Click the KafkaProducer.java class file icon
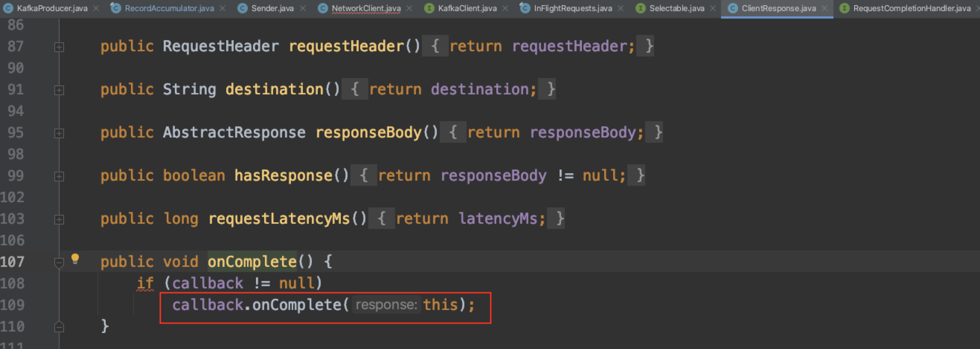 [x=8, y=9]
